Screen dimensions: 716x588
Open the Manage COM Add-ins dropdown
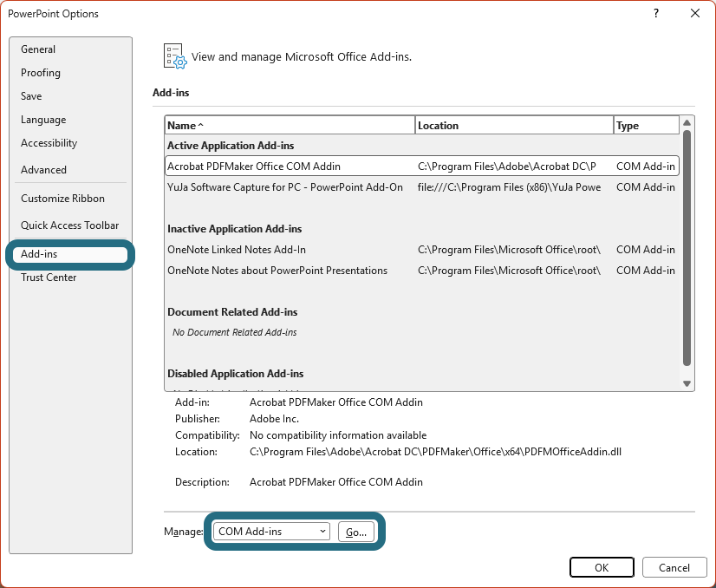click(271, 532)
